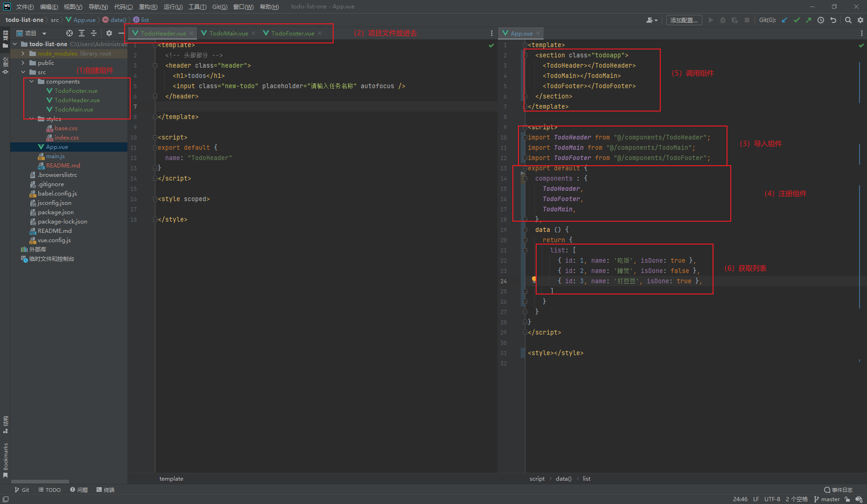Toggle the read-only lock icon in status bar
The image size is (867, 504).
tap(847, 499)
